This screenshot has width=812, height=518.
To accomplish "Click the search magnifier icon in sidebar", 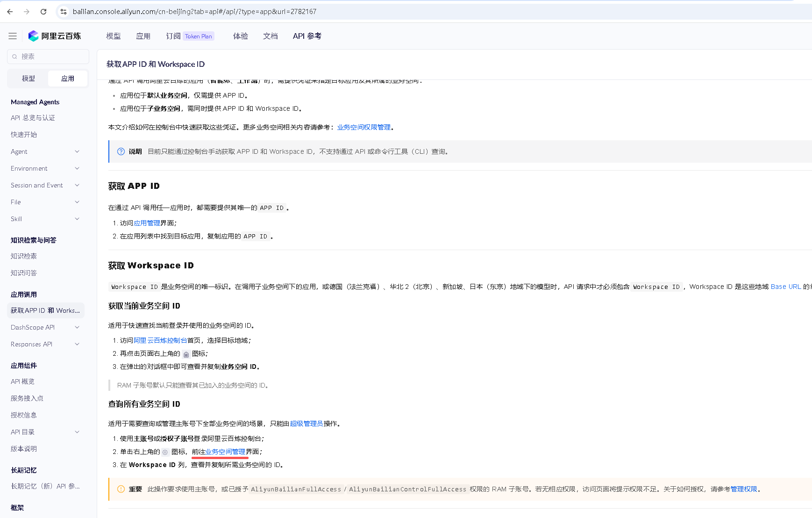I will [14, 57].
